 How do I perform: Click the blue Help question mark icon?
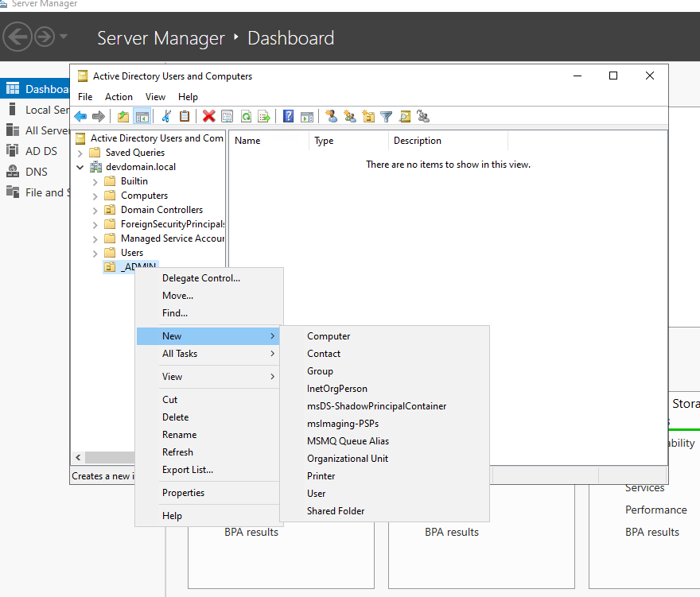pos(289,116)
